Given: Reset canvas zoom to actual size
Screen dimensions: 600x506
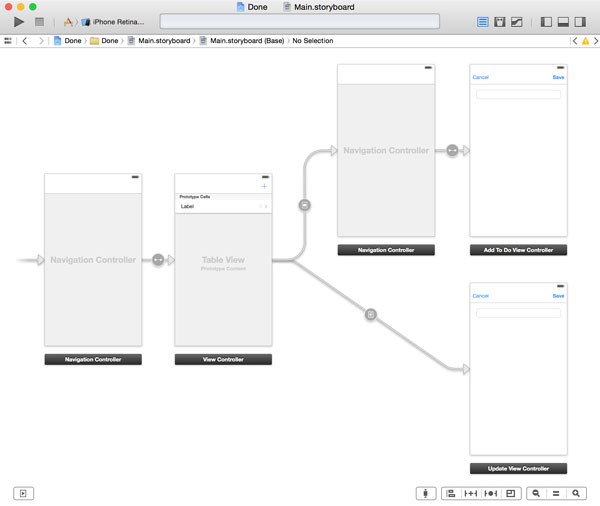Looking at the screenshot, I should click(556, 493).
